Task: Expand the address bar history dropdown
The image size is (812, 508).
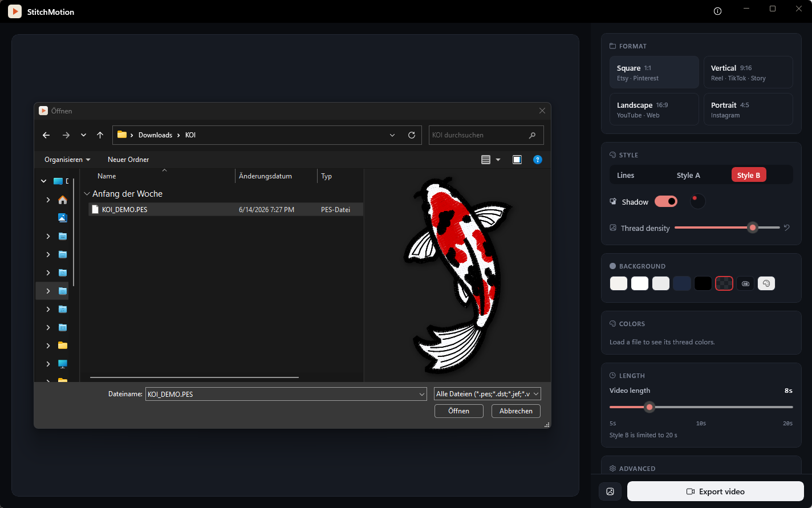Action: click(392, 135)
